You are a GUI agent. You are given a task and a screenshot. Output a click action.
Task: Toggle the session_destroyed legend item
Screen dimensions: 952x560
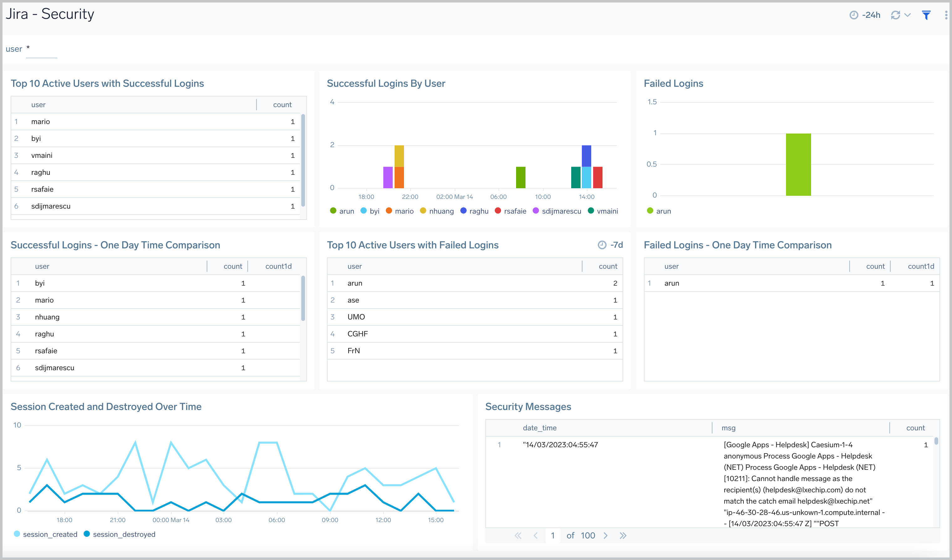coord(119,534)
